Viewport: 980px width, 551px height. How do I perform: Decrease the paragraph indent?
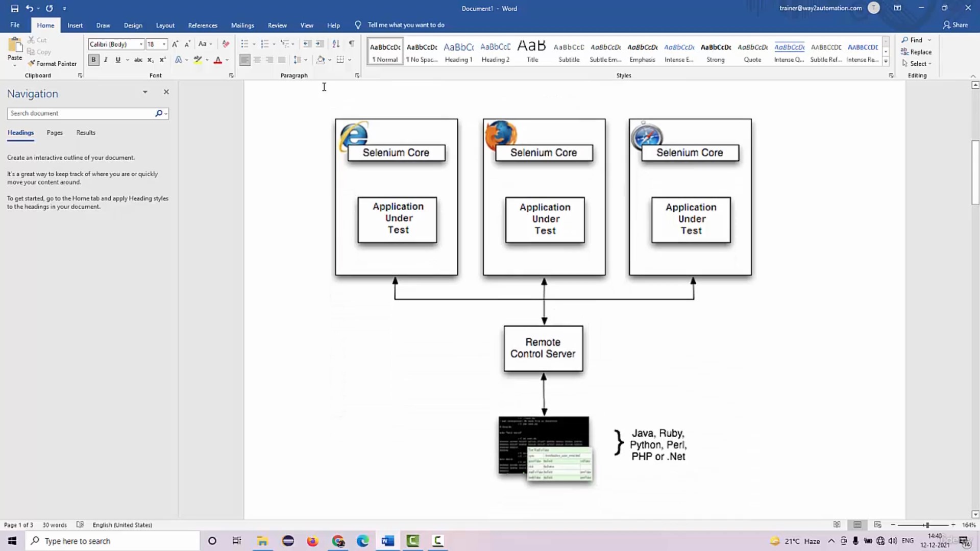(x=307, y=44)
